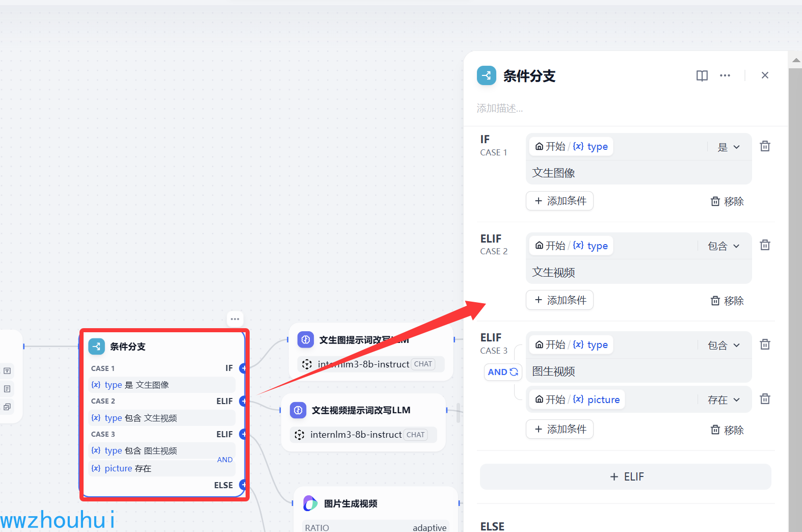Click the 条件分支 node icon on canvas

97,347
